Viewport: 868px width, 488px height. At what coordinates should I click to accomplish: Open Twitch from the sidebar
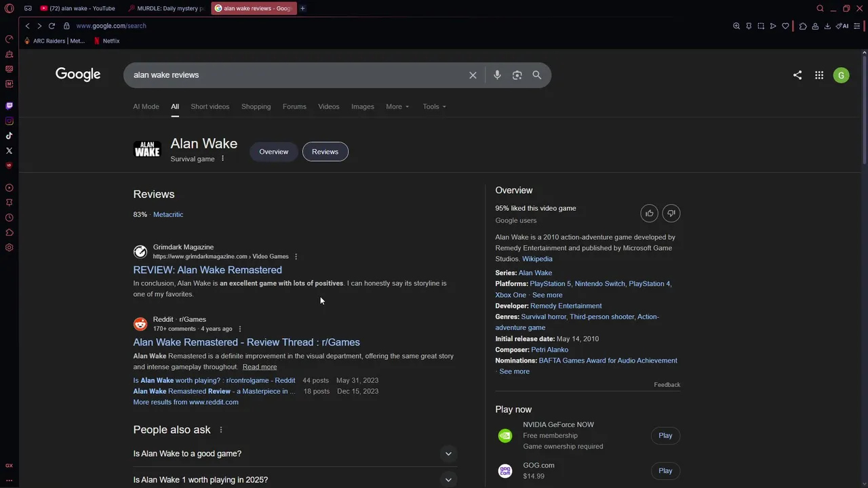point(9,106)
